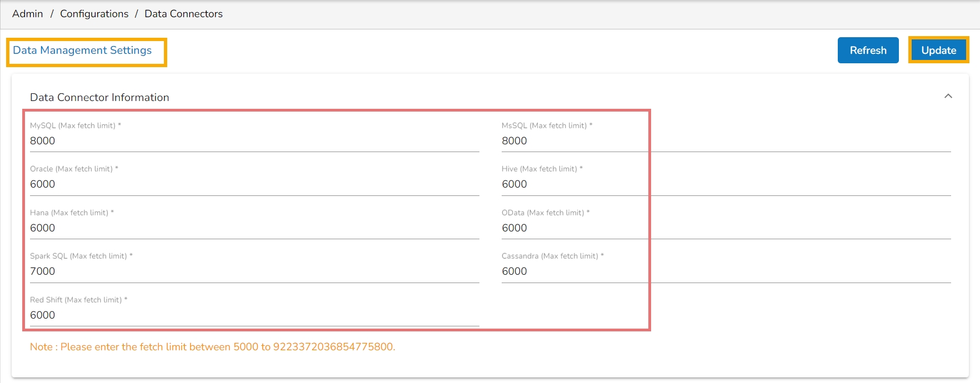980x383 pixels.
Task: Click the Cassandra max fetch limit input
Action: point(726,271)
